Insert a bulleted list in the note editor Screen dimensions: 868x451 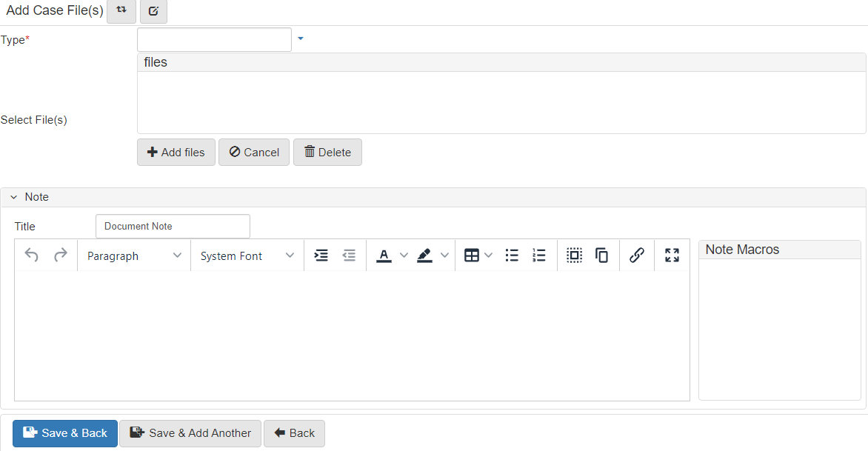pyautogui.click(x=511, y=255)
